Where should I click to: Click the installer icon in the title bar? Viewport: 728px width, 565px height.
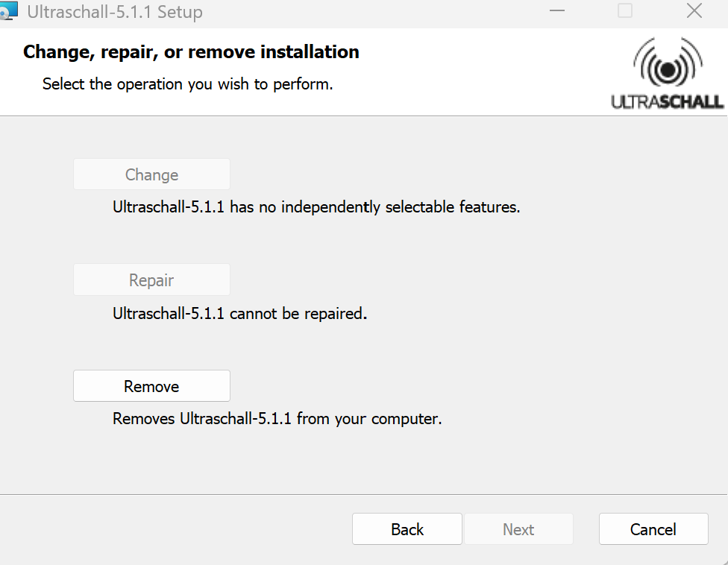pyautogui.click(x=9, y=12)
